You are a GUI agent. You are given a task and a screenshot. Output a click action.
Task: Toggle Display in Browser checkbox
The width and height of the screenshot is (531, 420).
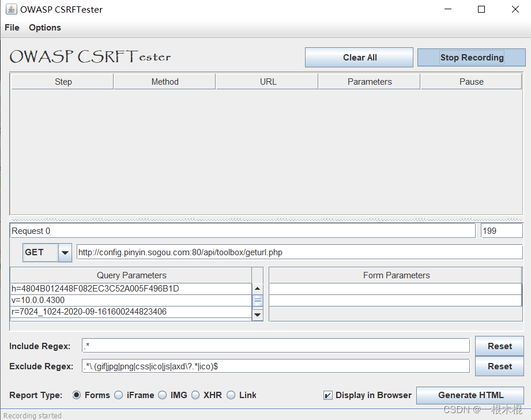[x=328, y=395]
